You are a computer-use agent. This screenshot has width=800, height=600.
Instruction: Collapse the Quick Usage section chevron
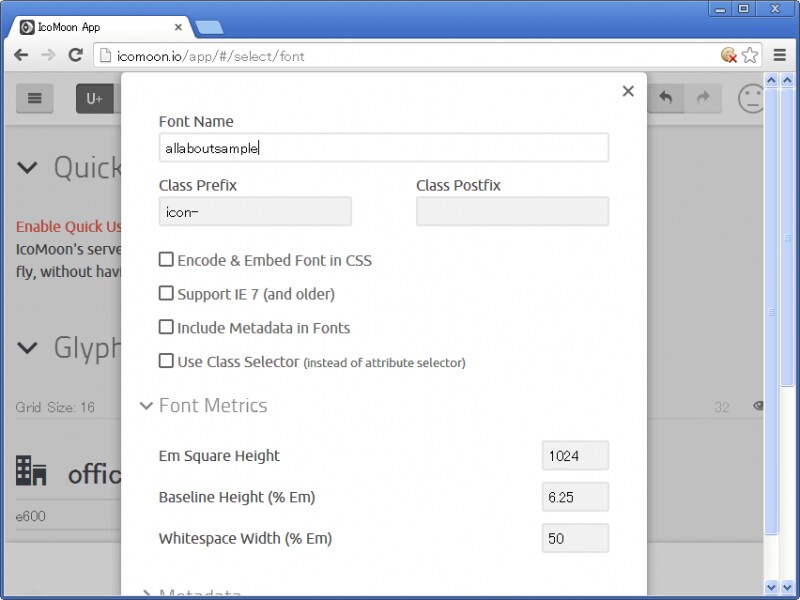point(27,167)
